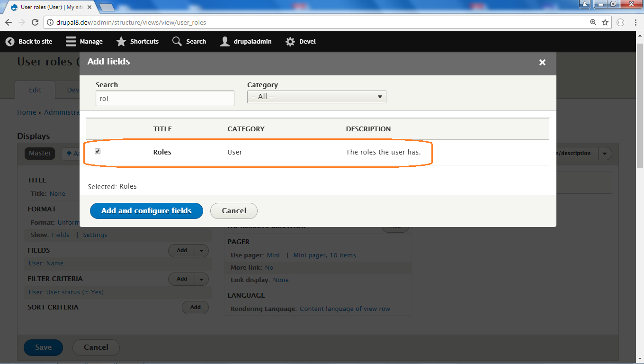Cancel the view changes at bottom
The width and height of the screenshot is (644, 364).
96,347
